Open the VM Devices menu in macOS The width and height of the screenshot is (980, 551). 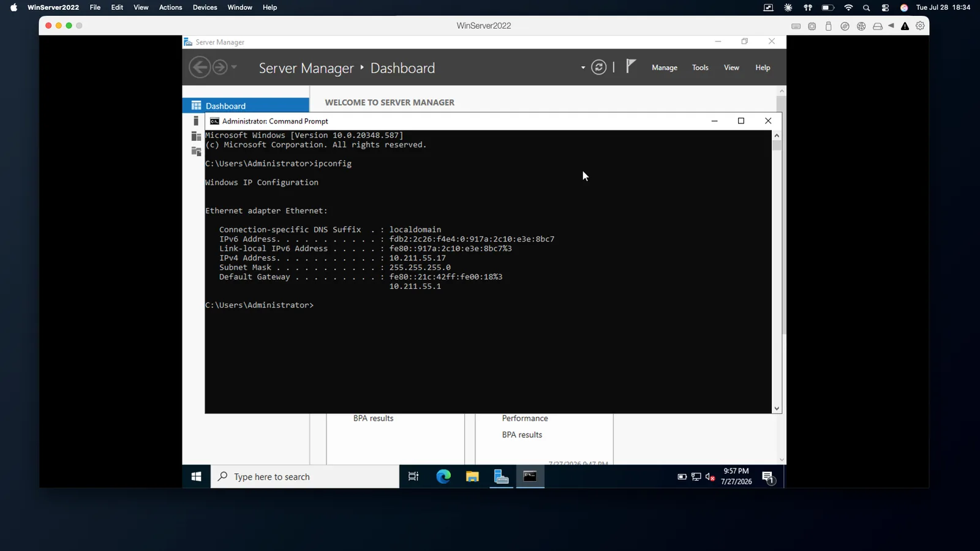pyautogui.click(x=205, y=7)
